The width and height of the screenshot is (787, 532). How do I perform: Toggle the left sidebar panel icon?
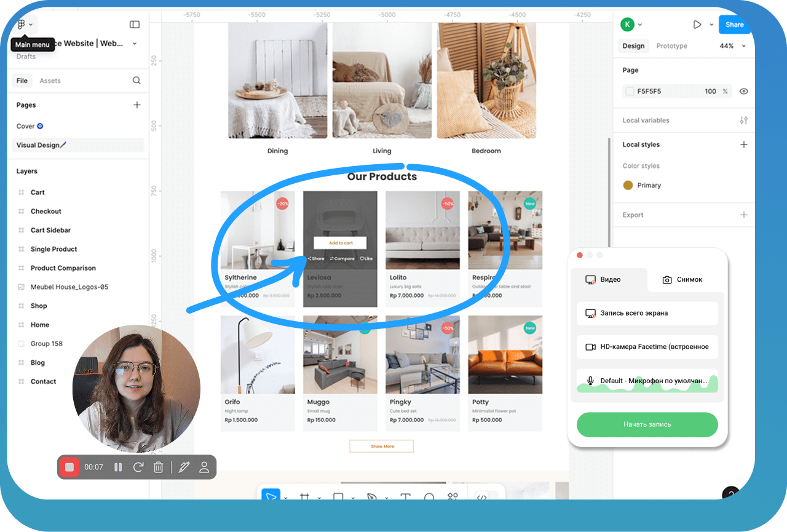pos(135,25)
